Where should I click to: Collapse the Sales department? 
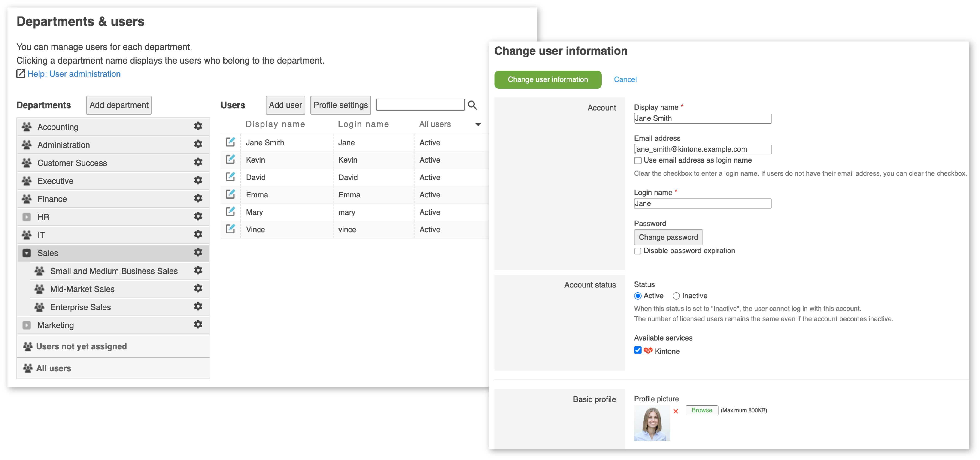click(x=27, y=252)
